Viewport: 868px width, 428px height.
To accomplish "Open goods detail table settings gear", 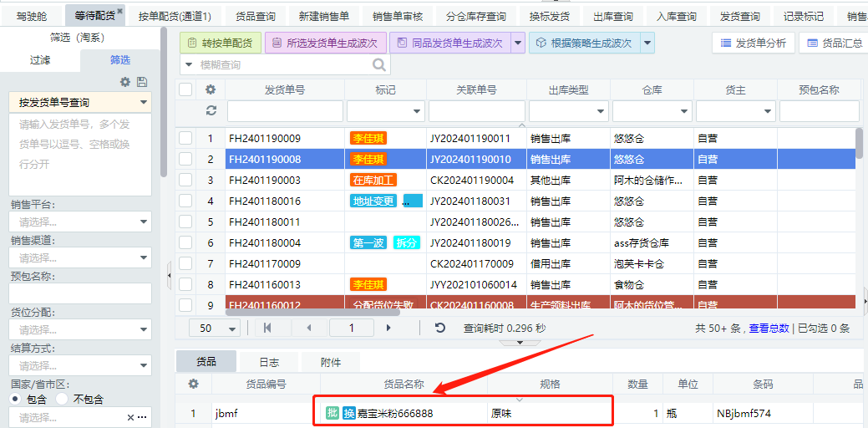I will tap(193, 384).
